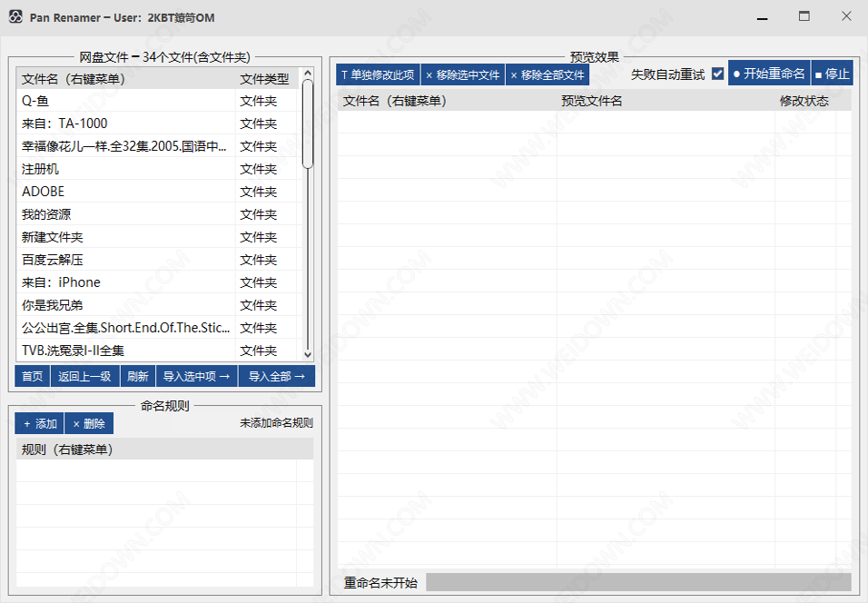Click the 停止 button
868x603 pixels.
[x=832, y=74]
